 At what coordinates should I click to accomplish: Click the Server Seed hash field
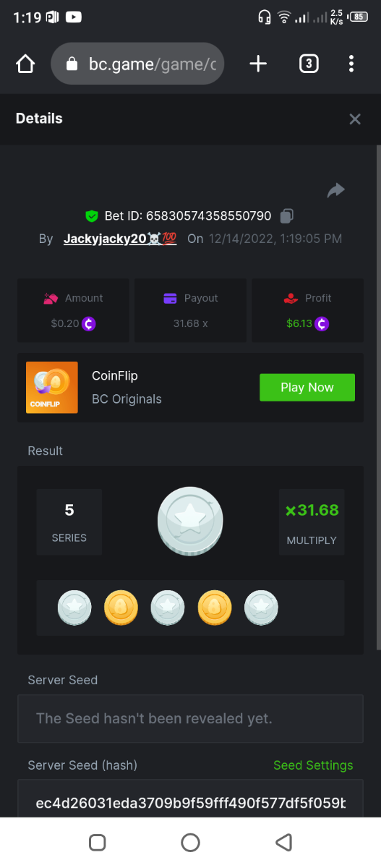(x=190, y=799)
